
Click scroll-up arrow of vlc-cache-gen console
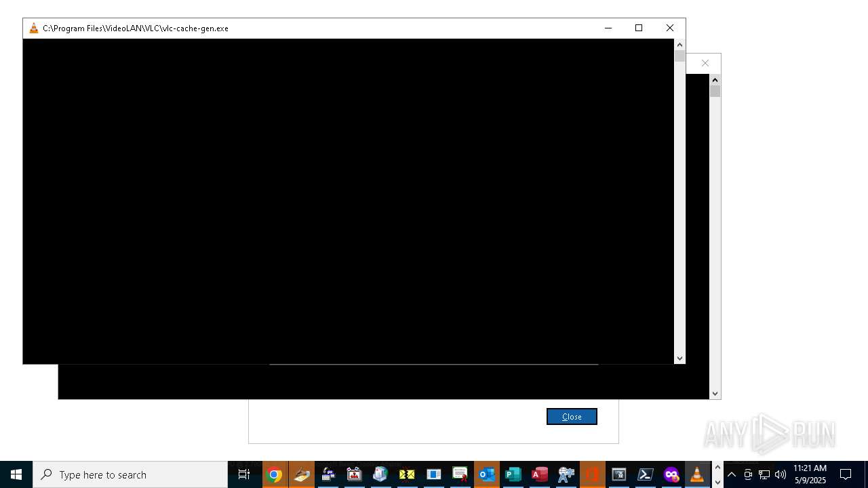pos(679,45)
